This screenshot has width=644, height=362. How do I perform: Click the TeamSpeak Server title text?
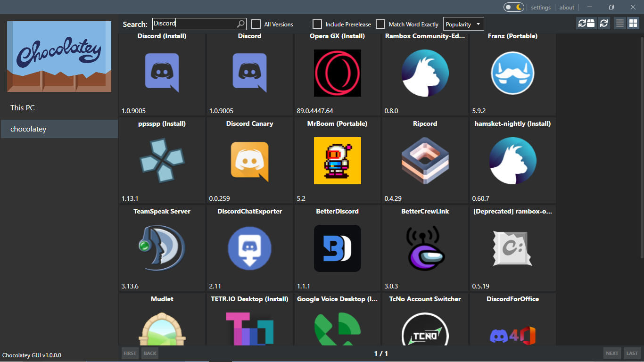click(162, 211)
